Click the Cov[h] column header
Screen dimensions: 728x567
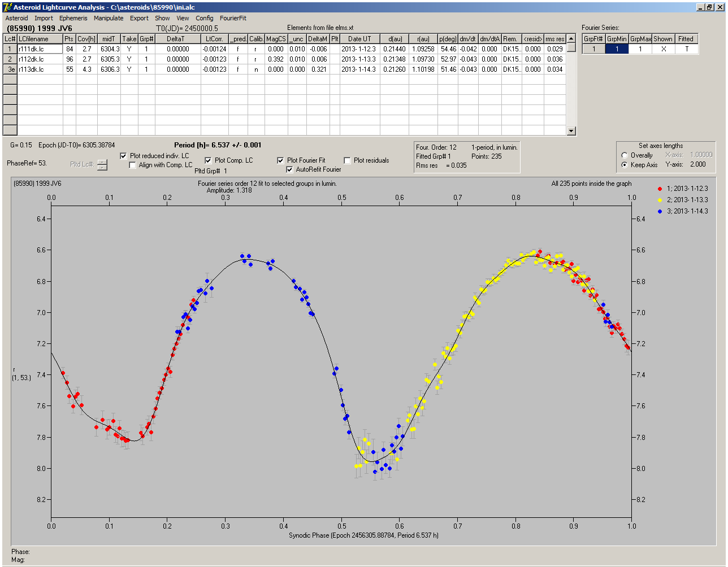point(86,39)
